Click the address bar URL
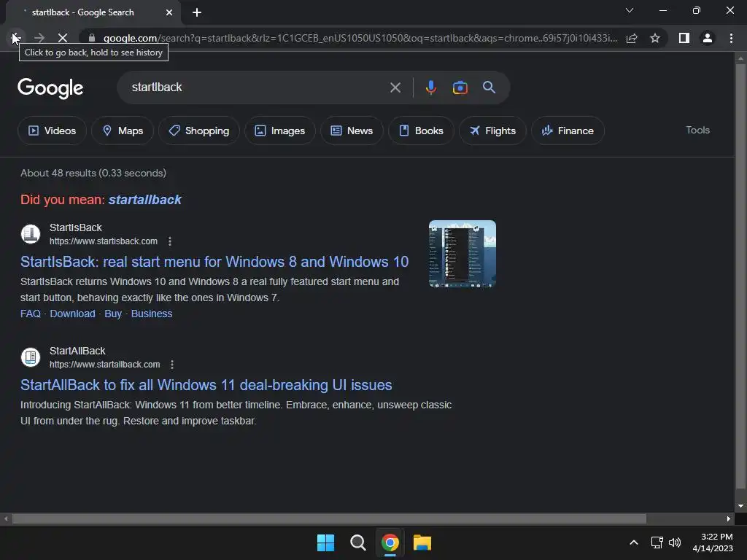The image size is (747, 560). 360,38
